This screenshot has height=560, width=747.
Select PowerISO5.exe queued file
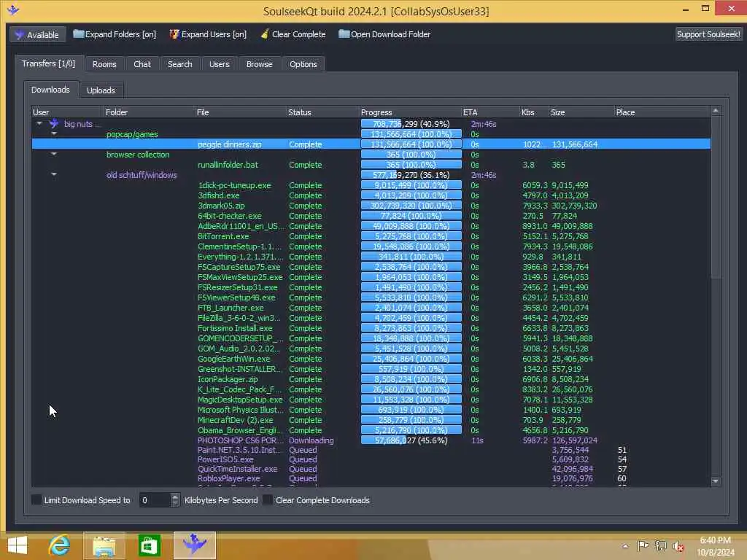click(225, 459)
